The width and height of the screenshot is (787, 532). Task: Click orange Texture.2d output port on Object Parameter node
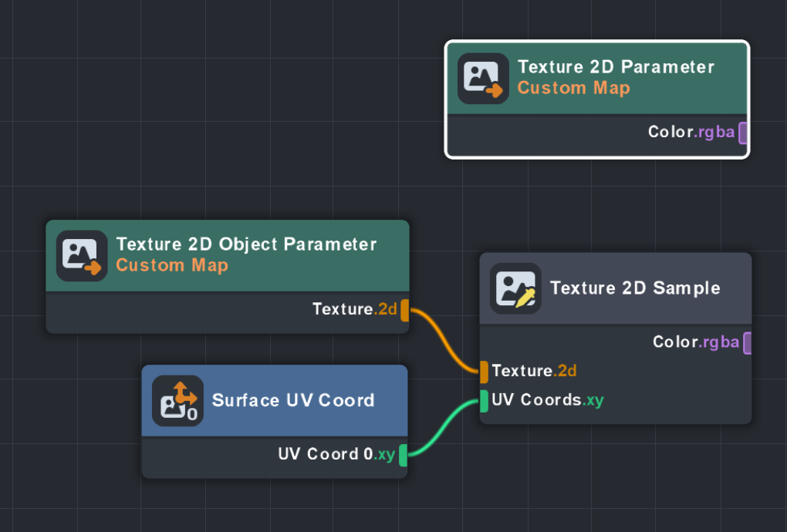tap(404, 310)
